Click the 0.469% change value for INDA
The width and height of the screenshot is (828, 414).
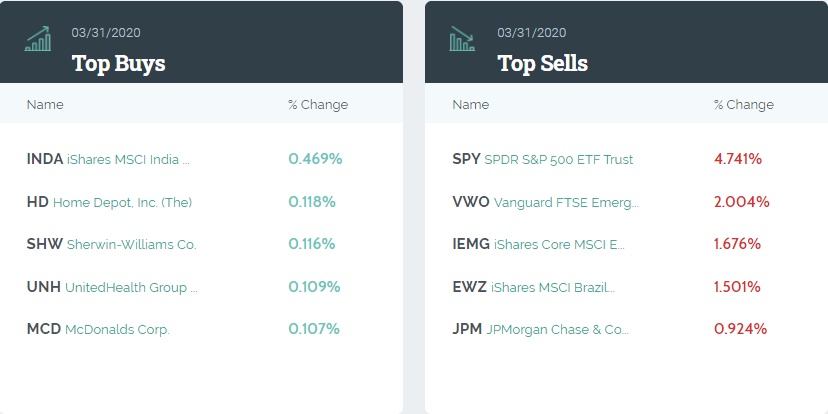coord(315,159)
